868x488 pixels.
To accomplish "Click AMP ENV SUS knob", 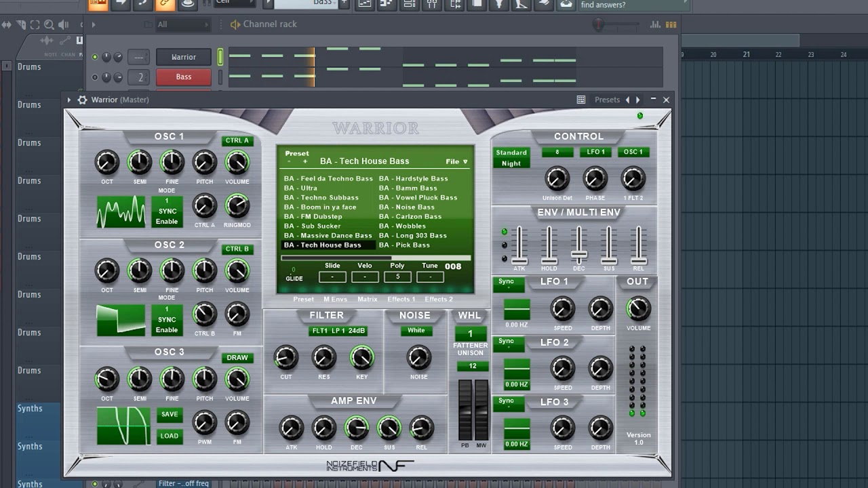I will [389, 428].
